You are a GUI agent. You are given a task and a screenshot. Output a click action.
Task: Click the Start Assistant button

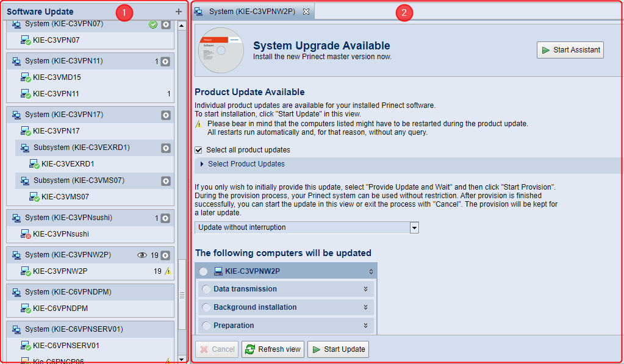tap(570, 50)
